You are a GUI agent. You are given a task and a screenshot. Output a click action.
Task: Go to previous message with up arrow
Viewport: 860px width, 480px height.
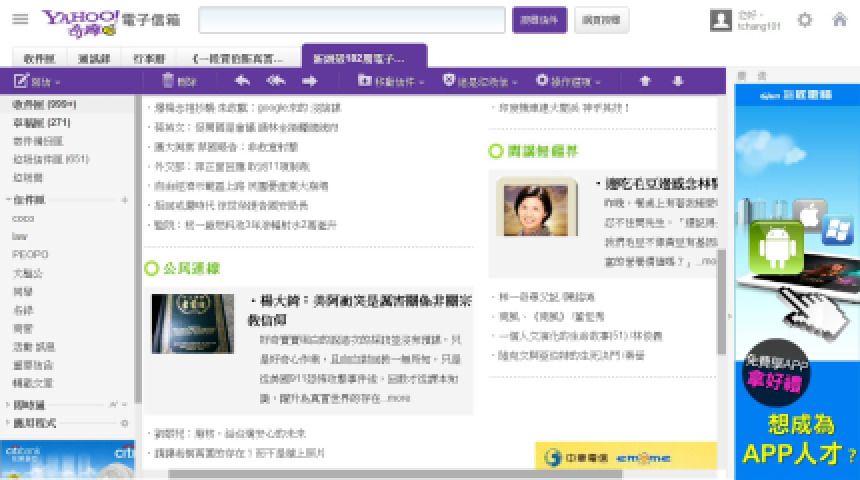pyautogui.click(x=645, y=81)
